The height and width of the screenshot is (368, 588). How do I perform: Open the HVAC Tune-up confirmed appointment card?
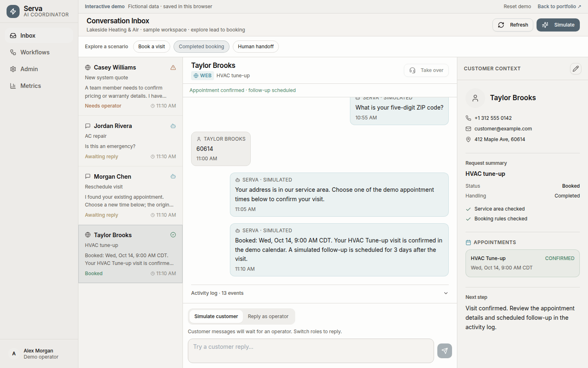[x=523, y=263]
